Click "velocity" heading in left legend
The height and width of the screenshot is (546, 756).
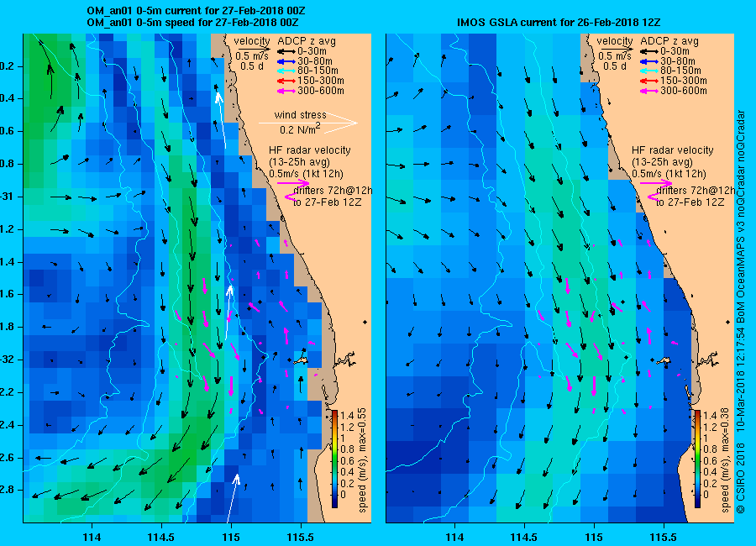point(252,41)
